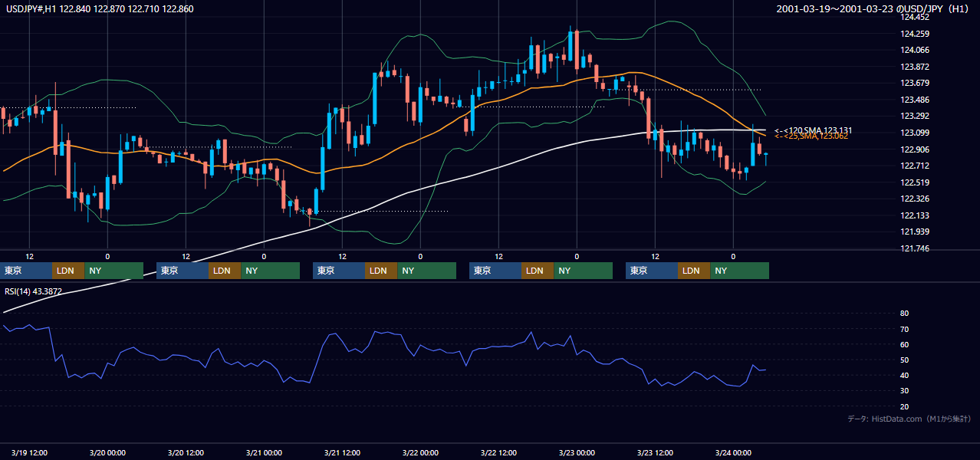Screen dimensions: 980x460
Task: Click the last LDN session block
Action: (694, 271)
